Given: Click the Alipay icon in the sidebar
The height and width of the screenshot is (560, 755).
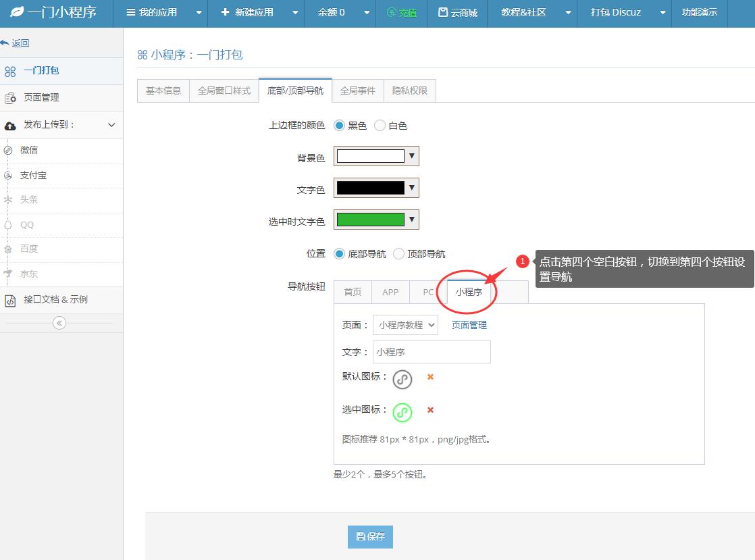Looking at the screenshot, I should [7, 176].
